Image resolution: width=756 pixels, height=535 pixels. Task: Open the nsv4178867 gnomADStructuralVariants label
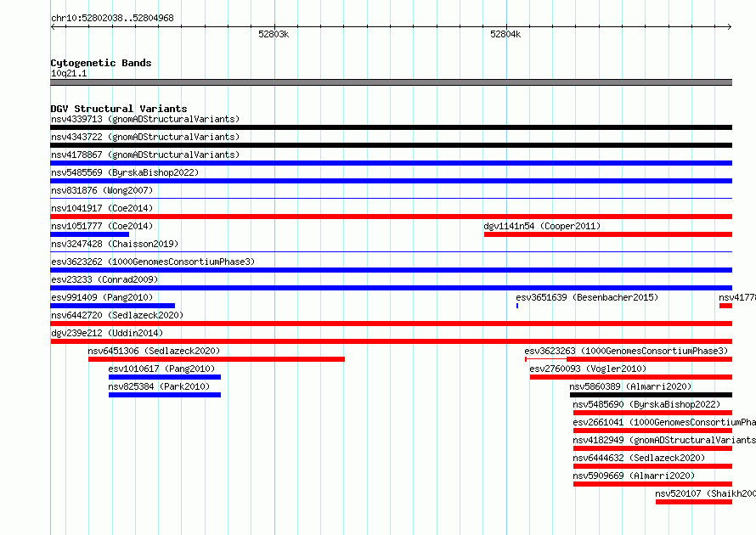(x=145, y=155)
